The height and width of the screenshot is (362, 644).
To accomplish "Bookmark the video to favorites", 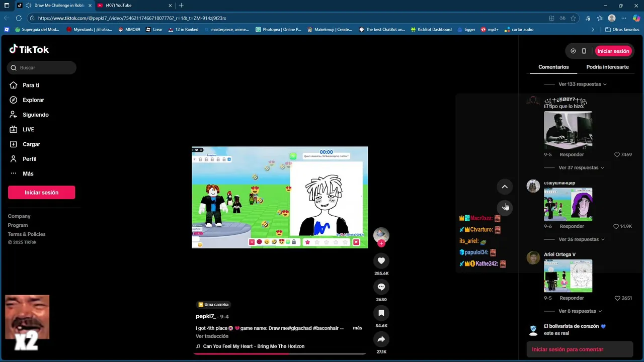I will coord(381,313).
